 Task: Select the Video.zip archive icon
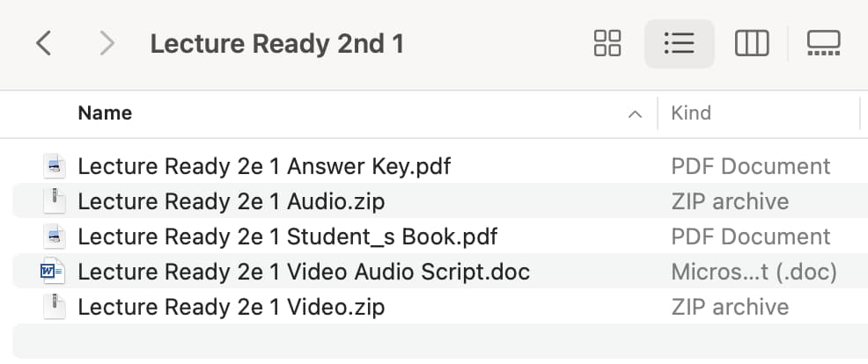[x=55, y=307]
